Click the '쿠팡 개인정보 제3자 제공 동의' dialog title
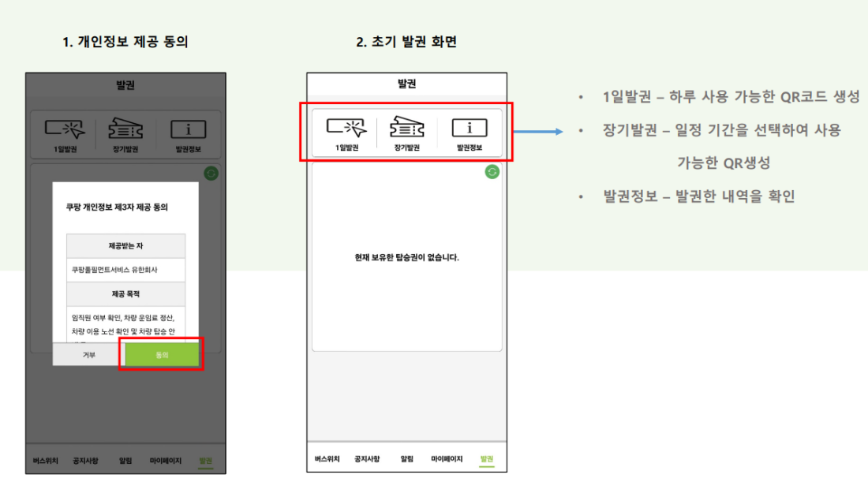 click(x=117, y=207)
